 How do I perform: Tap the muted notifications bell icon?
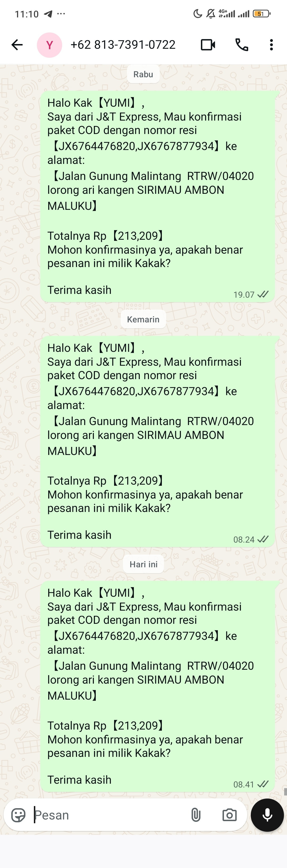pyautogui.click(x=211, y=14)
